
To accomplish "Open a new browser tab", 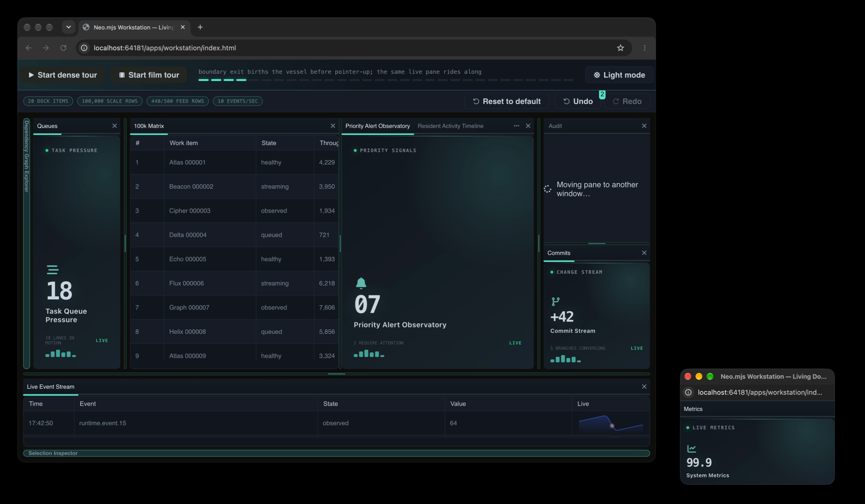I will point(200,27).
